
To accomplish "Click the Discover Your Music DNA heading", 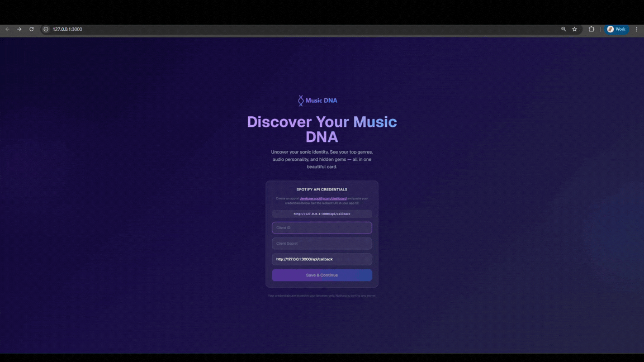I will click(321, 128).
